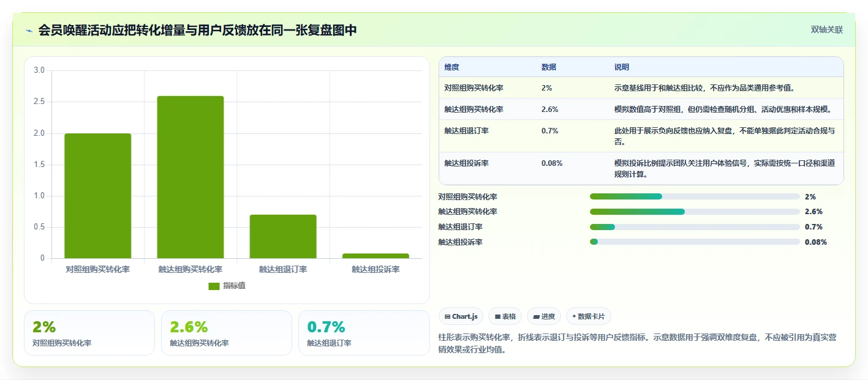Select the 数据卡片 chip
This screenshot has height=380, width=868.
tap(588, 316)
